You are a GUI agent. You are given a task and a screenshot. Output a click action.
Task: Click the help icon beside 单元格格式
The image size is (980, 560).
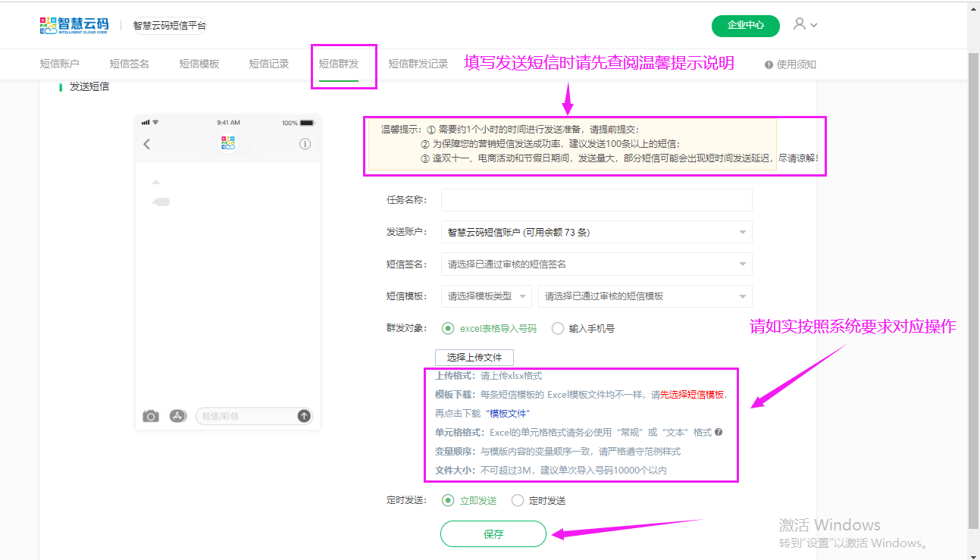[x=719, y=433]
